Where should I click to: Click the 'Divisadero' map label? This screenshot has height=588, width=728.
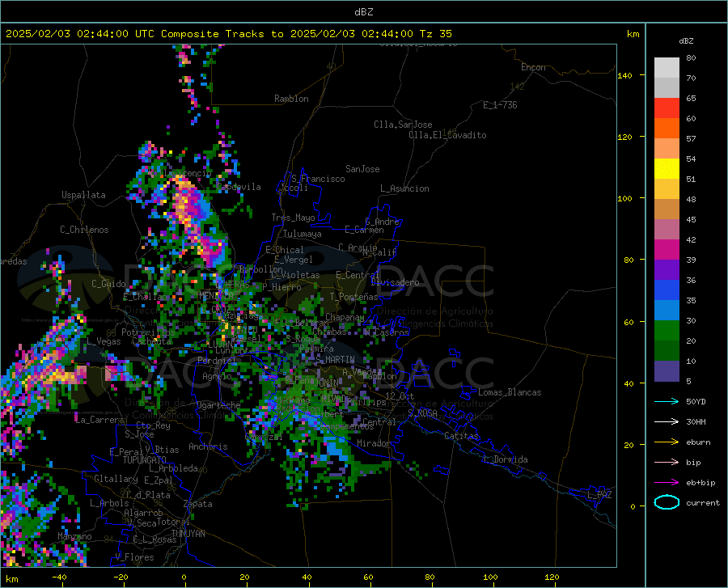click(x=395, y=282)
